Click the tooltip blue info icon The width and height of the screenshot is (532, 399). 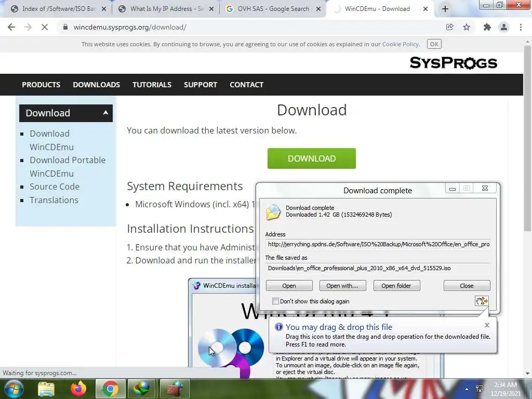pos(278,327)
